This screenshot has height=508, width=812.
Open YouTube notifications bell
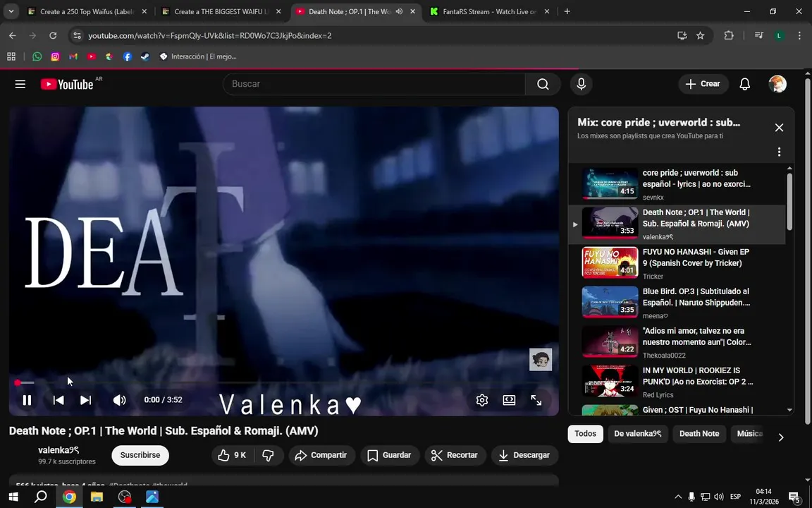[744, 84]
